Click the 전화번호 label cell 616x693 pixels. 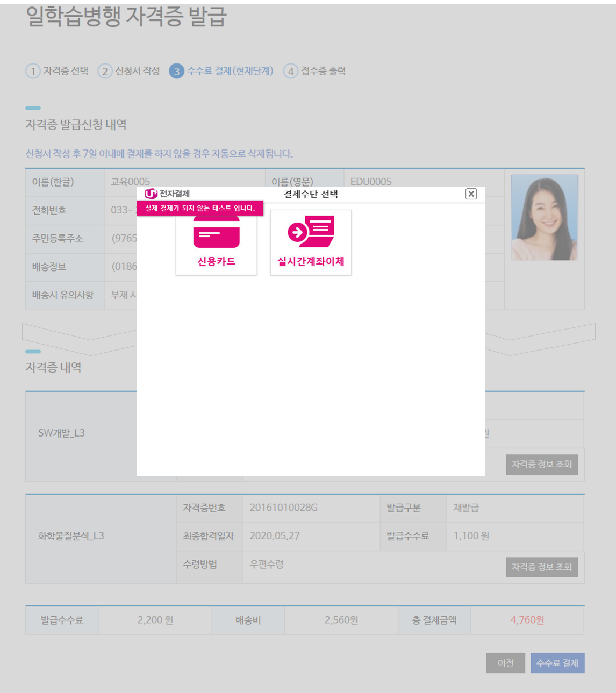point(65,210)
